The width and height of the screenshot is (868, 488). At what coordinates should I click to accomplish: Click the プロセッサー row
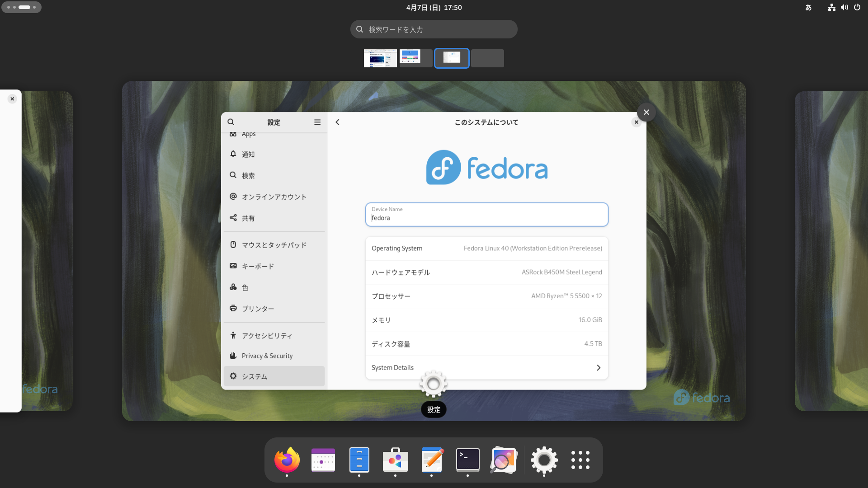click(487, 296)
